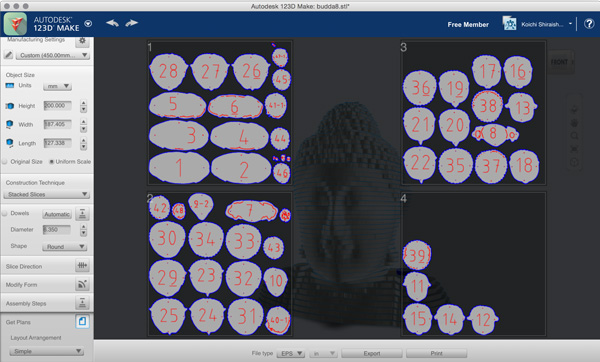The width and height of the screenshot is (600, 362).
Task: Click the Print button
Action: tap(437, 353)
